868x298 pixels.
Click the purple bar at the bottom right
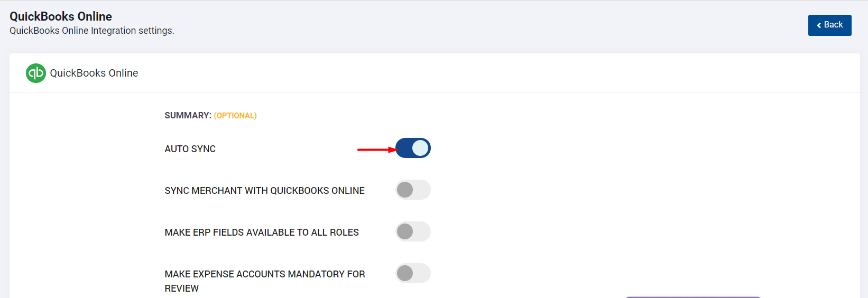click(x=693, y=297)
